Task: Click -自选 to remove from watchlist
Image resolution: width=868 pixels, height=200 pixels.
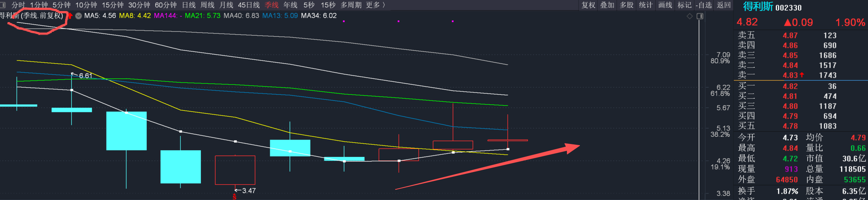Action: [x=704, y=5]
